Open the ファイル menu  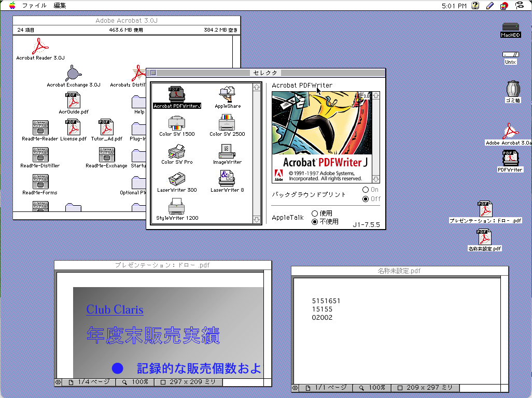[34, 5]
